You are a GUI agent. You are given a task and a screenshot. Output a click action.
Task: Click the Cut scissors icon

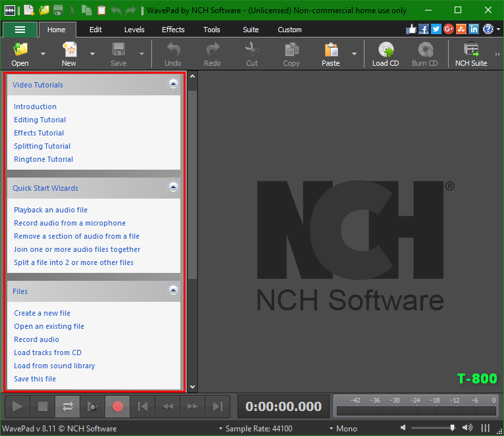click(252, 49)
